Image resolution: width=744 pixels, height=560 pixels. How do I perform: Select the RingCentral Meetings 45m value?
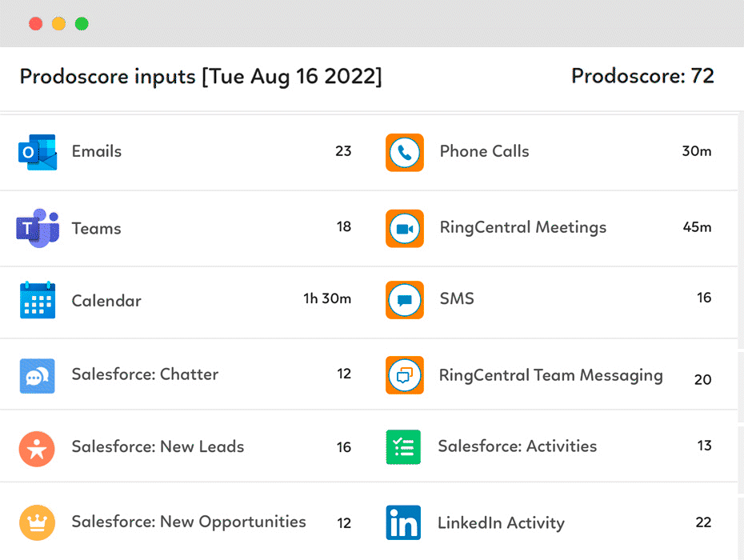click(x=697, y=227)
